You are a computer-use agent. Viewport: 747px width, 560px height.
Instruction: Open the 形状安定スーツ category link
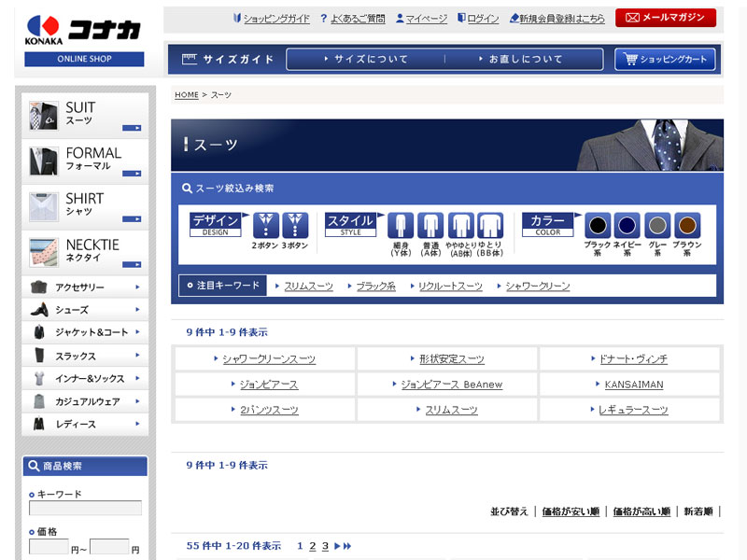452,359
